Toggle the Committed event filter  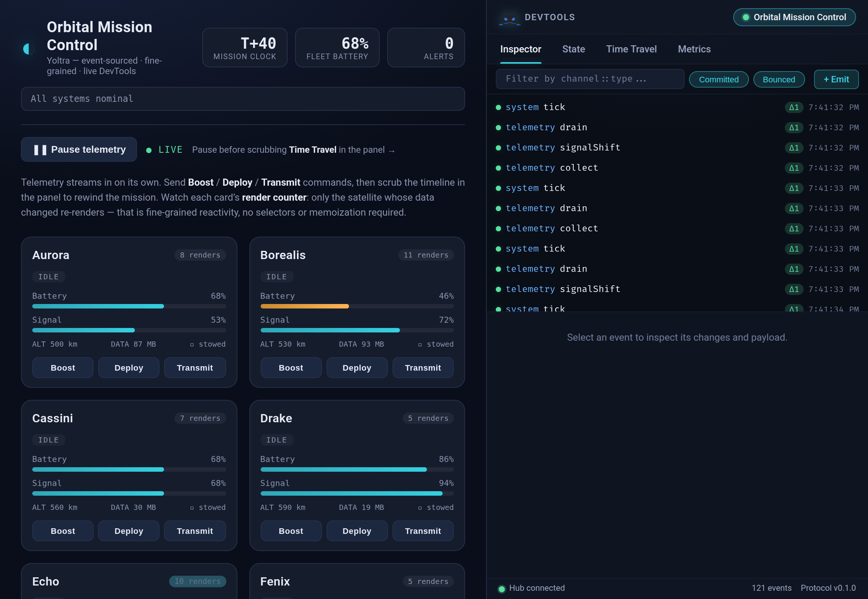click(718, 79)
